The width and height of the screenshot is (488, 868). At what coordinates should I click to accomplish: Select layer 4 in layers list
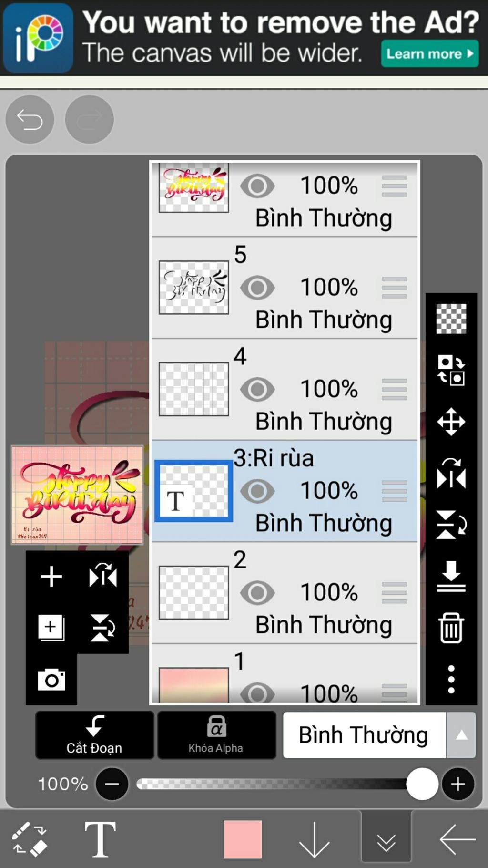285,389
